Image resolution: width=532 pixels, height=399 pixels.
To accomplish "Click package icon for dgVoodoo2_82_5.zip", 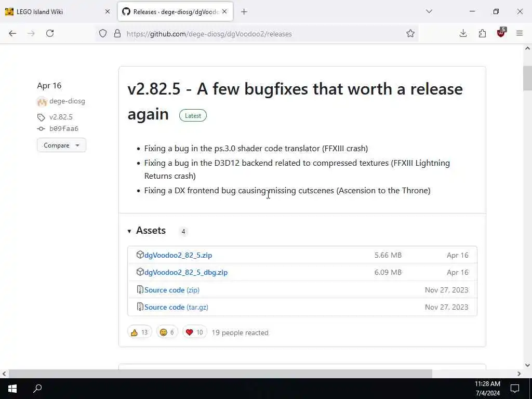I will pos(140,255).
